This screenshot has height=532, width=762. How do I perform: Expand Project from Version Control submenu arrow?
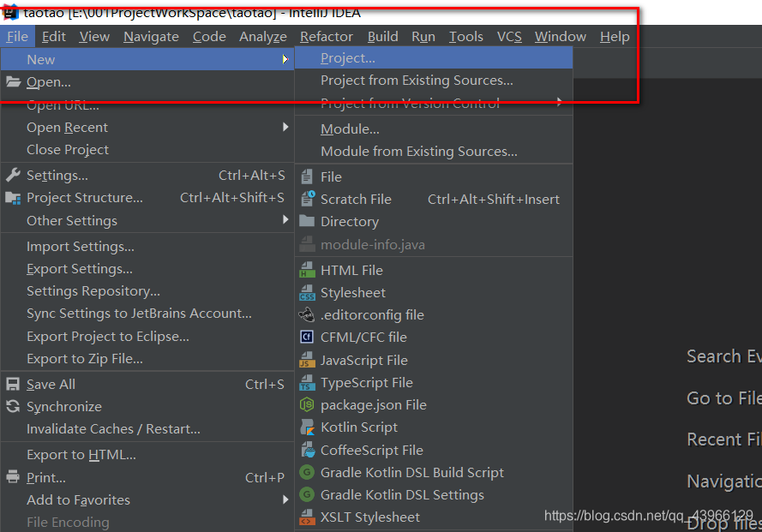(x=560, y=103)
